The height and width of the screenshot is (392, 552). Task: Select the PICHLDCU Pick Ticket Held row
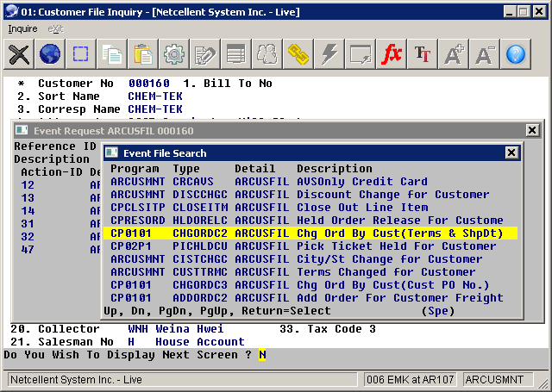[x=309, y=246]
